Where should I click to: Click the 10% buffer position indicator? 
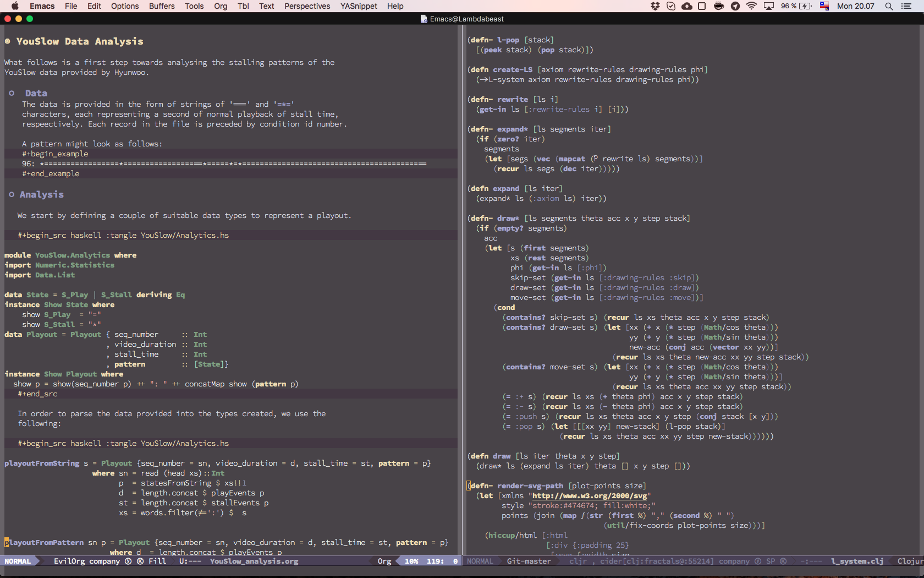pos(411,561)
